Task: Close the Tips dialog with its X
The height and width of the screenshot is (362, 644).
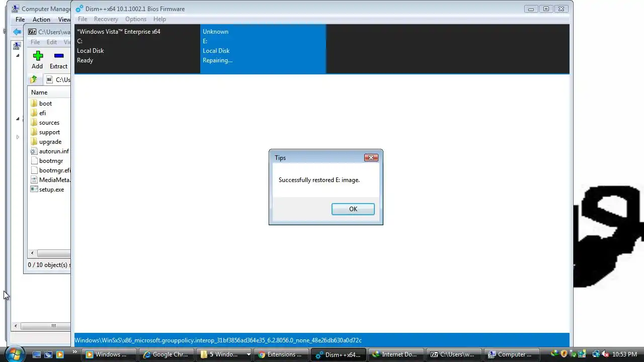Action: tap(371, 157)
